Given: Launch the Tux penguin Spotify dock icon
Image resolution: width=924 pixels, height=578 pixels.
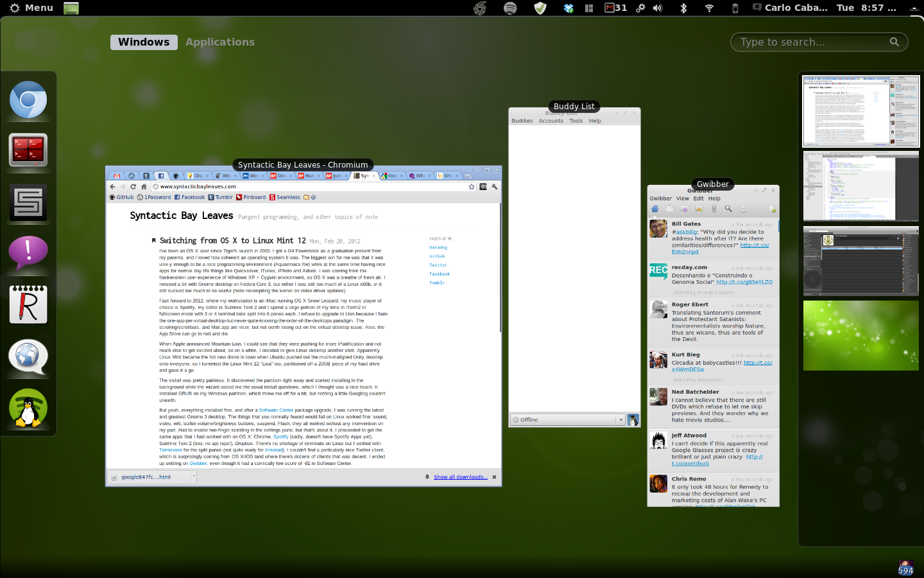Looking at the screenshot, I should click(28, 408).
